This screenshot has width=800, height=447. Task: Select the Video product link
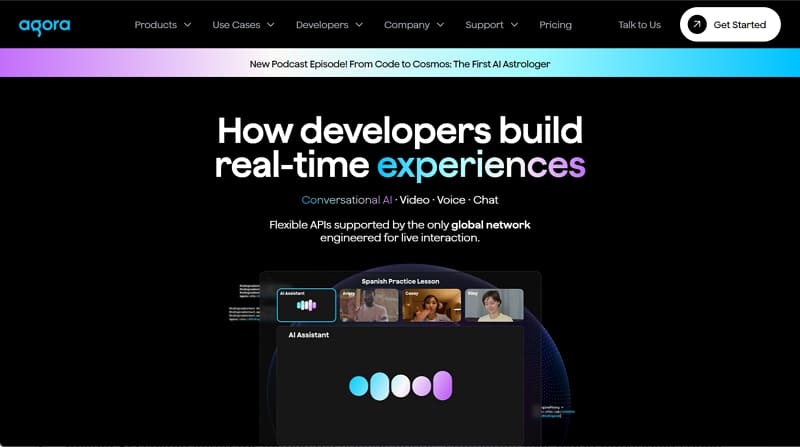[x=414, y=200]
